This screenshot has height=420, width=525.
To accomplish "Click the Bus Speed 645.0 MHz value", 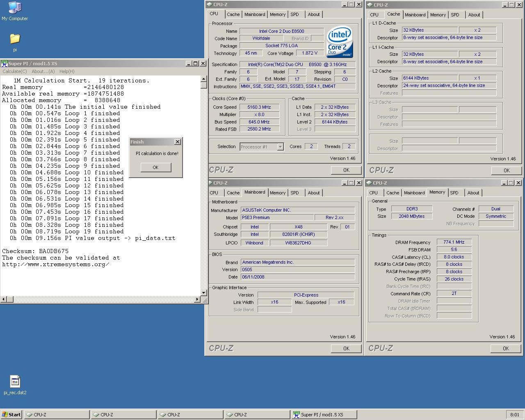I will 259,122.
